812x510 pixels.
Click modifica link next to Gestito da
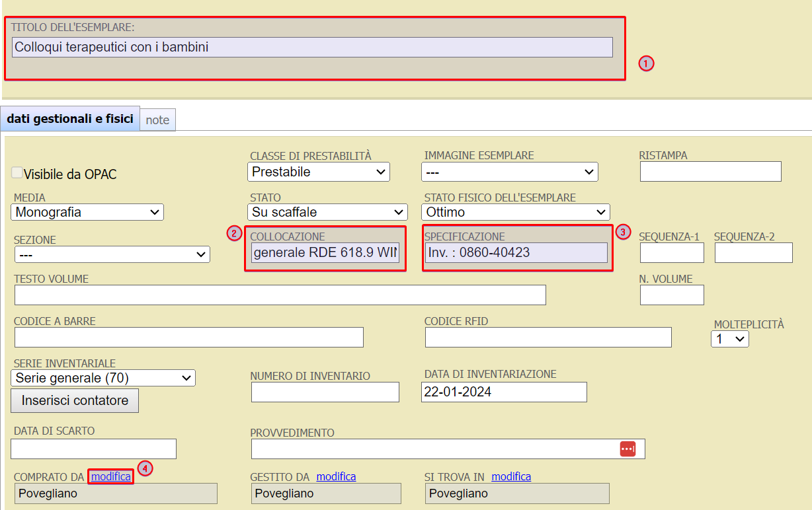[336, 476]
